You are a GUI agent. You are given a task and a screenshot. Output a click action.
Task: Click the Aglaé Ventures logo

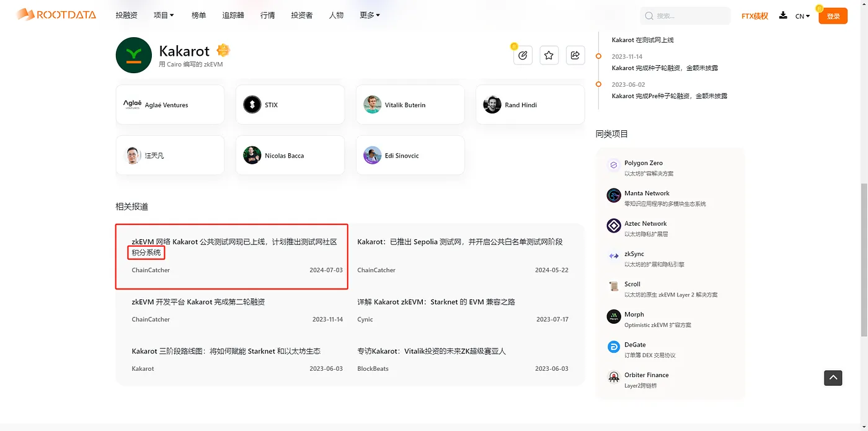[132, 105]
